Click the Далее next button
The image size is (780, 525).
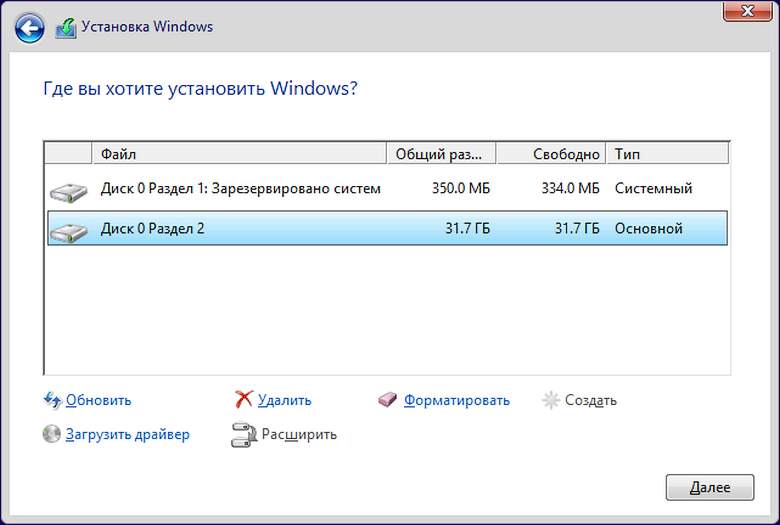(x=710, y=487)
